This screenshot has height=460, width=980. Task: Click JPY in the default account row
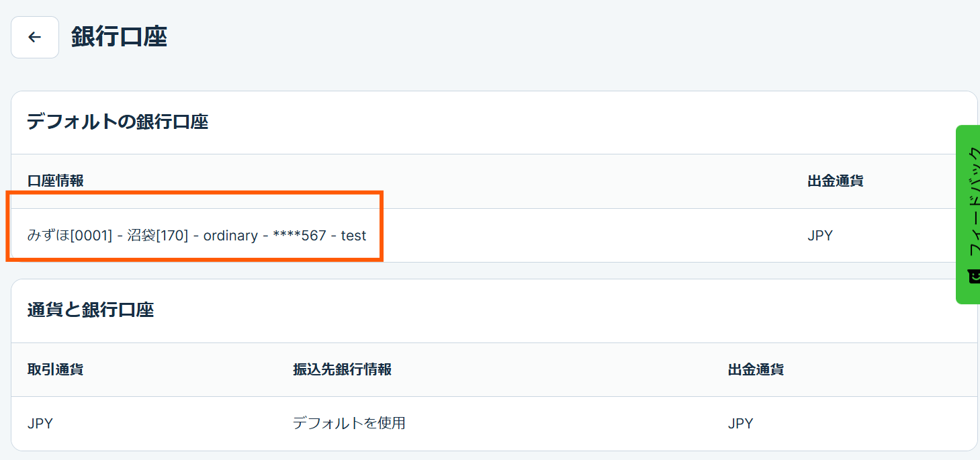pyautogui.click(x=820, y=236)
